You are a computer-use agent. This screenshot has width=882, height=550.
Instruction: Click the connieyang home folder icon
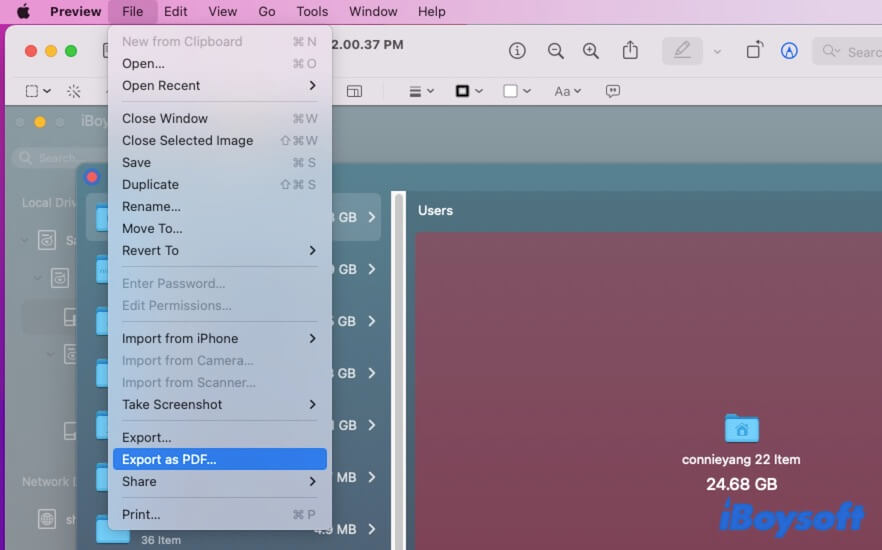coord(741,428)
